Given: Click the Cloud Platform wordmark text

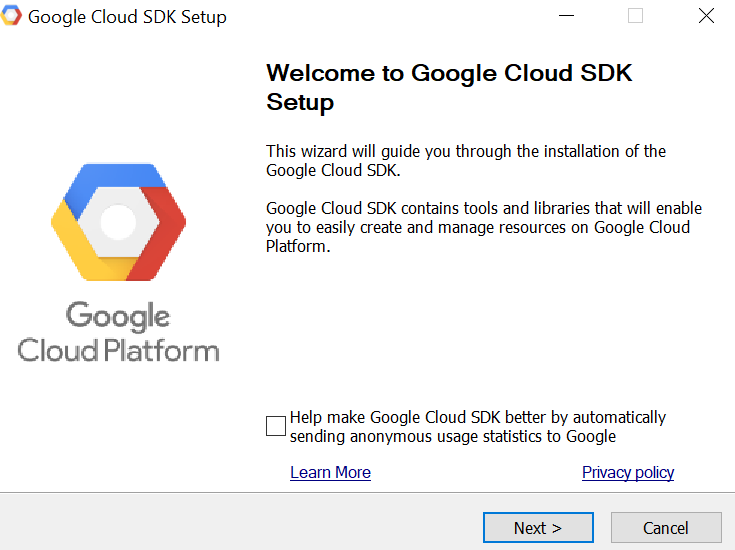Looking at the screenshot, I should [118, 350].
